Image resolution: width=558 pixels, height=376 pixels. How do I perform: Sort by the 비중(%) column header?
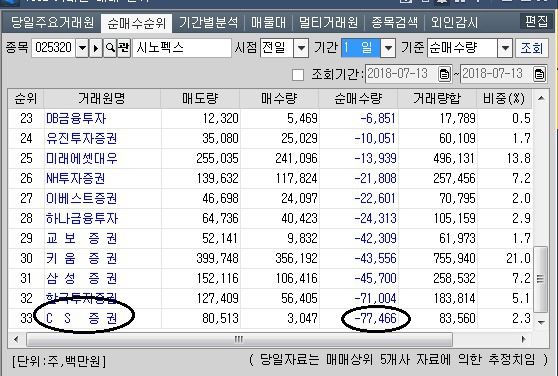coord(504,99)
